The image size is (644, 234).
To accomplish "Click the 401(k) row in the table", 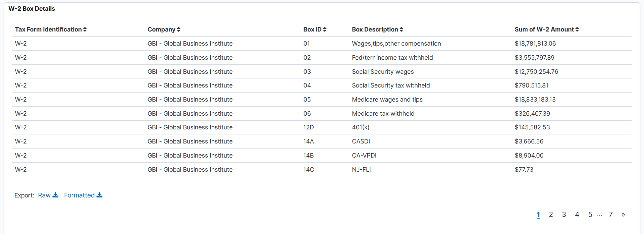I will (361, 127).
